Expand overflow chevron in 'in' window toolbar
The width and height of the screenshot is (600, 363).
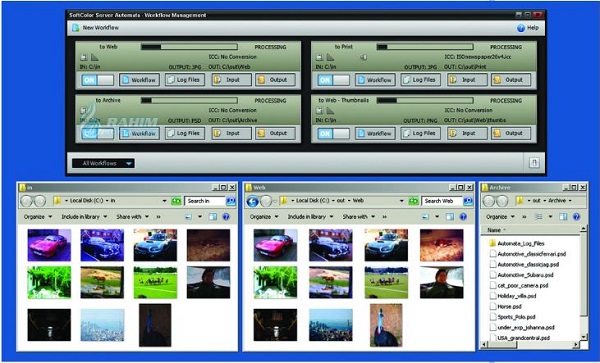coord(158,217)
